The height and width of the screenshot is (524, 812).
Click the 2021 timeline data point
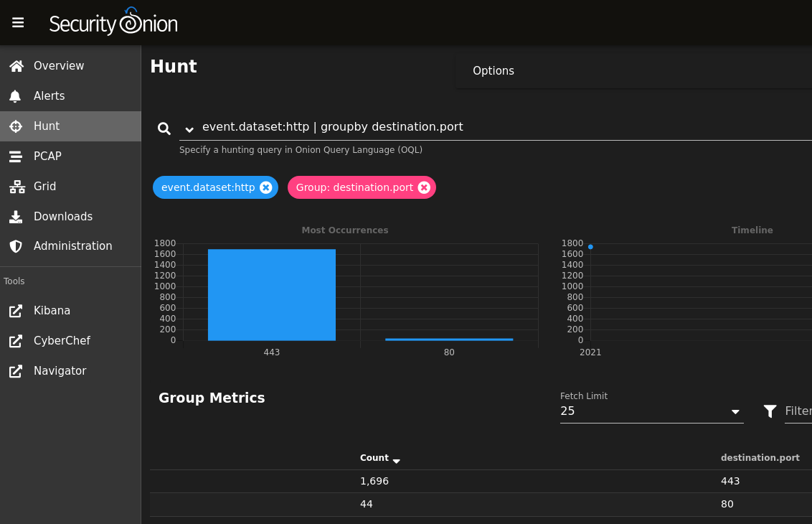(590, 247)
